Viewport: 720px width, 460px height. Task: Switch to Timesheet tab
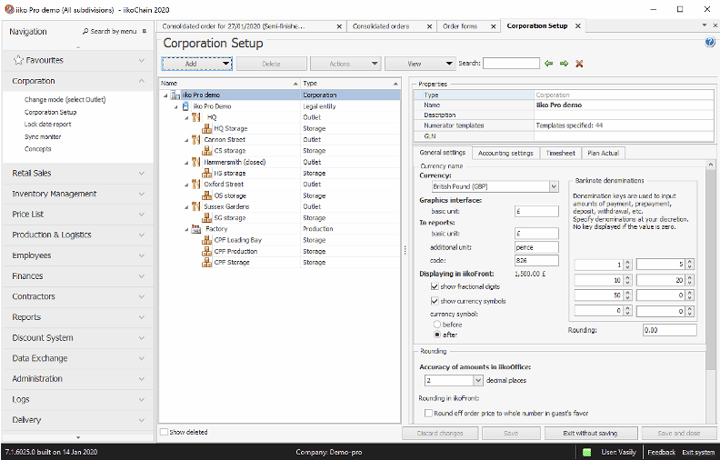pyautogui.click(x=560, y=153)
